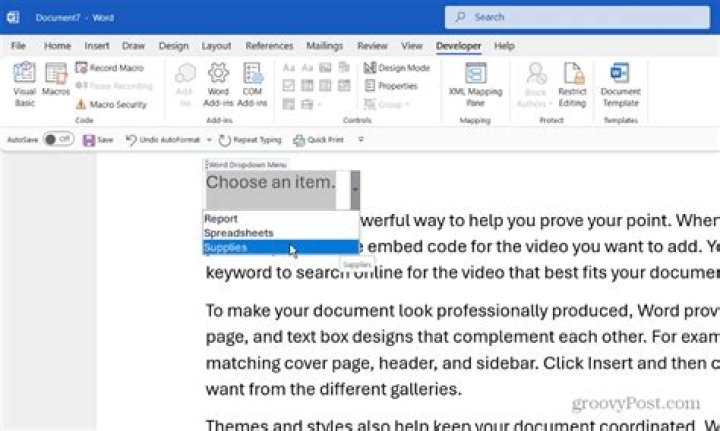
Task: Open control Properties
Action: [391, 86]
